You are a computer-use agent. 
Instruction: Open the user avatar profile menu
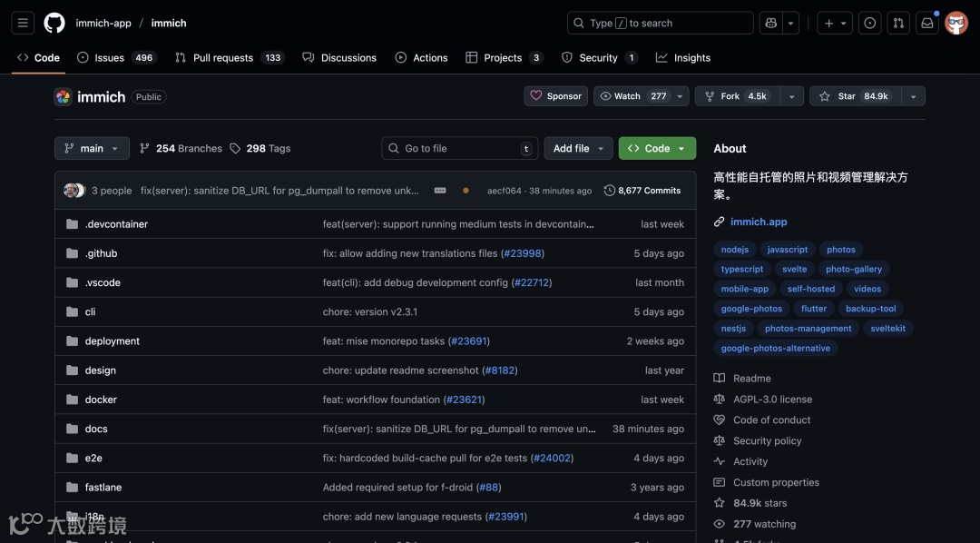[x=956, y=23]
